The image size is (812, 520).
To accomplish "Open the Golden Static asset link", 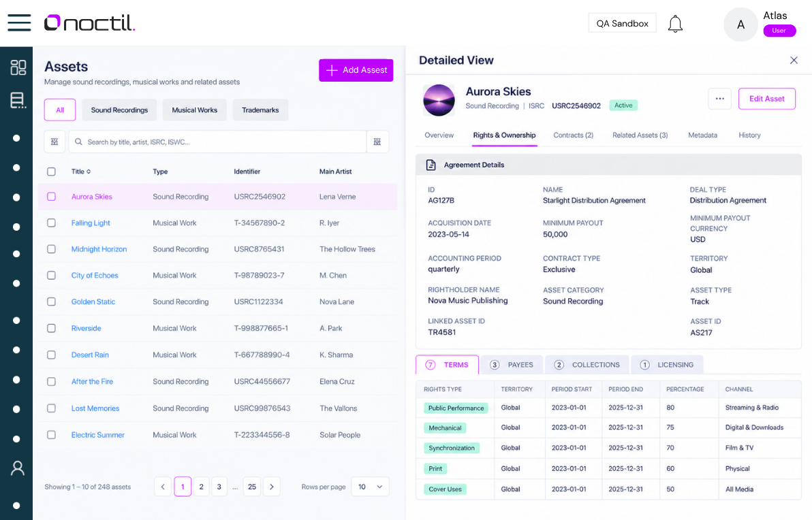I will coord(93,302).
